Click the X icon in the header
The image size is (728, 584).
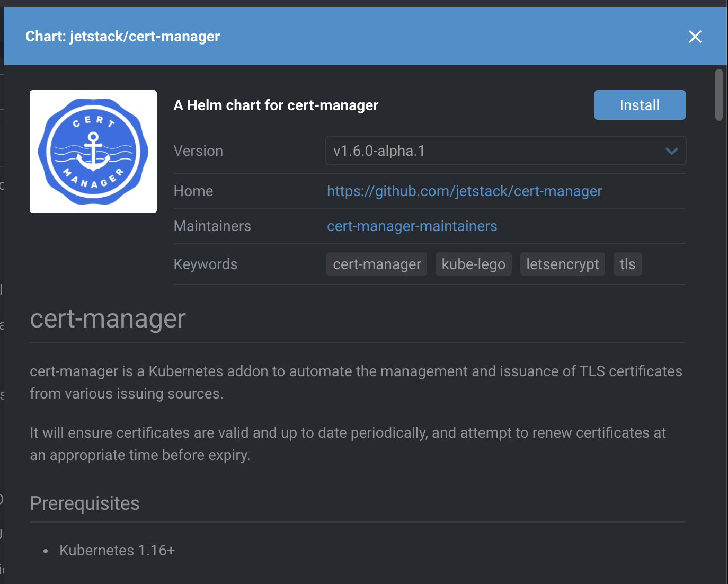click(x=695, y=37)
